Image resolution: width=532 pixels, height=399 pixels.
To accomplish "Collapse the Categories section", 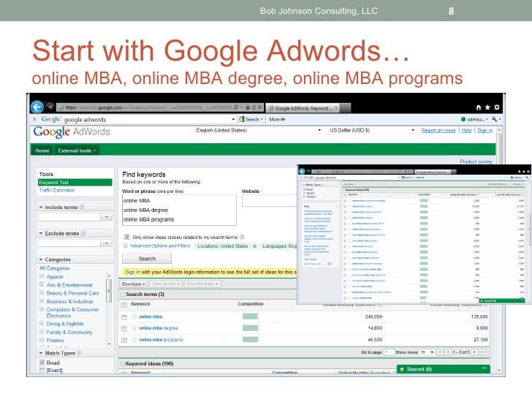I will [41, 259].
